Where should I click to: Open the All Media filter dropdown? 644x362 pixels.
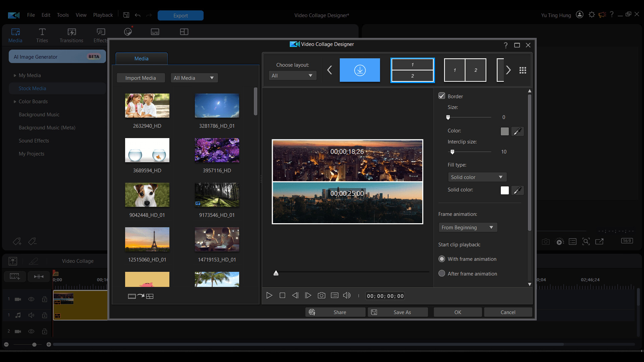pos(194,77)
